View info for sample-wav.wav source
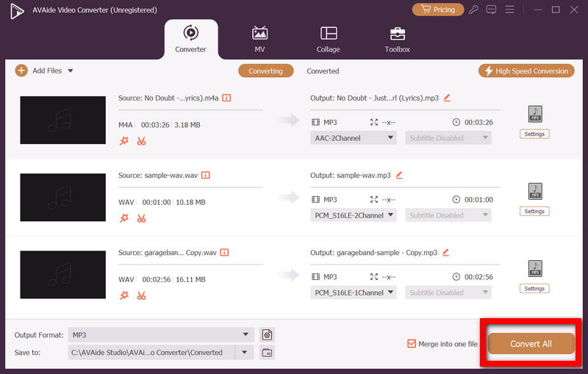 coord(206,175)
